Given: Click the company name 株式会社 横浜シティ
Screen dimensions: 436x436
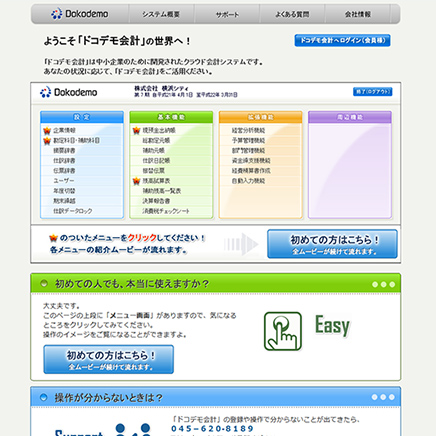Looking at the screenshot, I should pyautogui.click(x=161, y=88).
